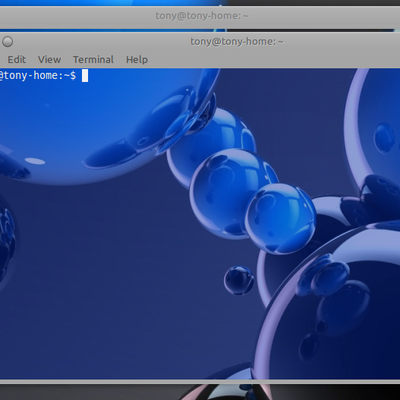Image resolution: width=400 pixels, height=400 pixels.
Task: Click the small dark sphere in the terminal
Action: click(239, 280)
